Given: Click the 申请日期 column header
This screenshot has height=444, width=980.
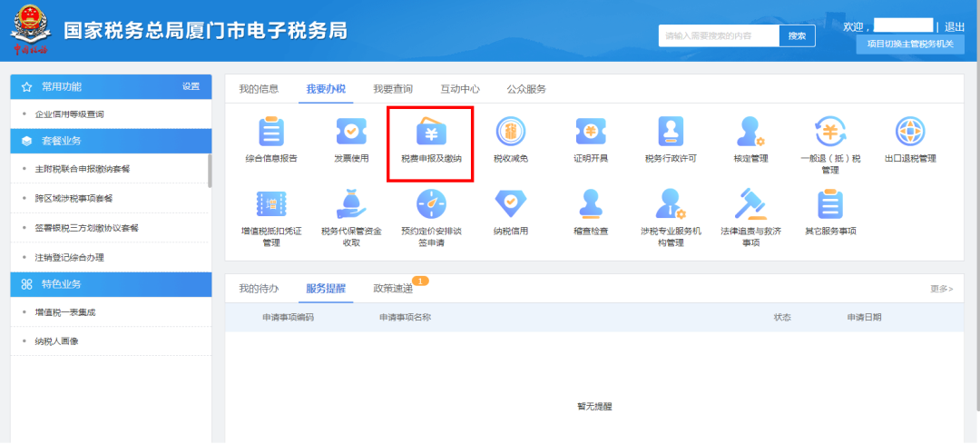Looking at the screenshot, I should click(865, 317).
